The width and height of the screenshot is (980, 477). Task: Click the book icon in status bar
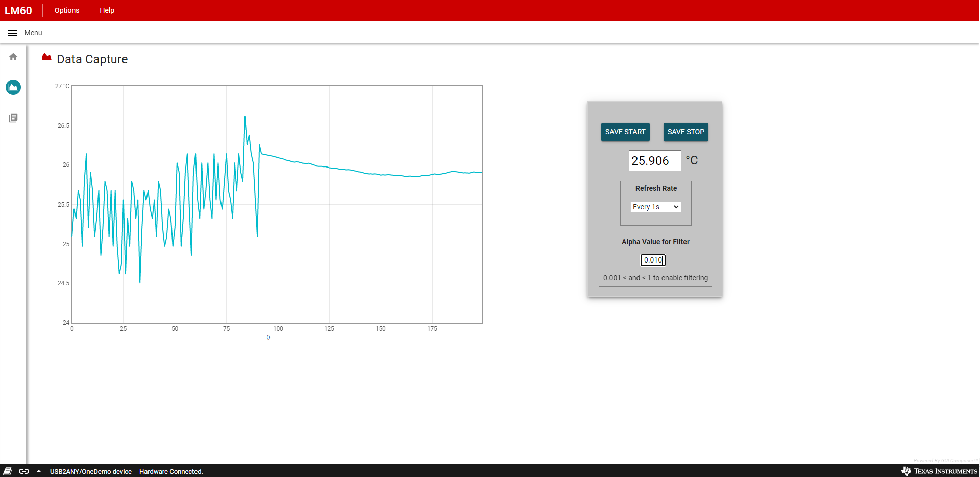8,471
